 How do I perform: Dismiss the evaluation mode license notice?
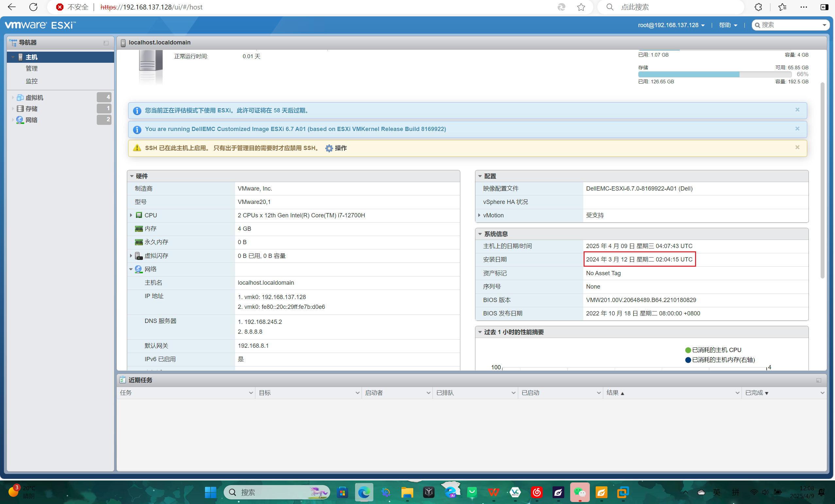coord(797,110)
